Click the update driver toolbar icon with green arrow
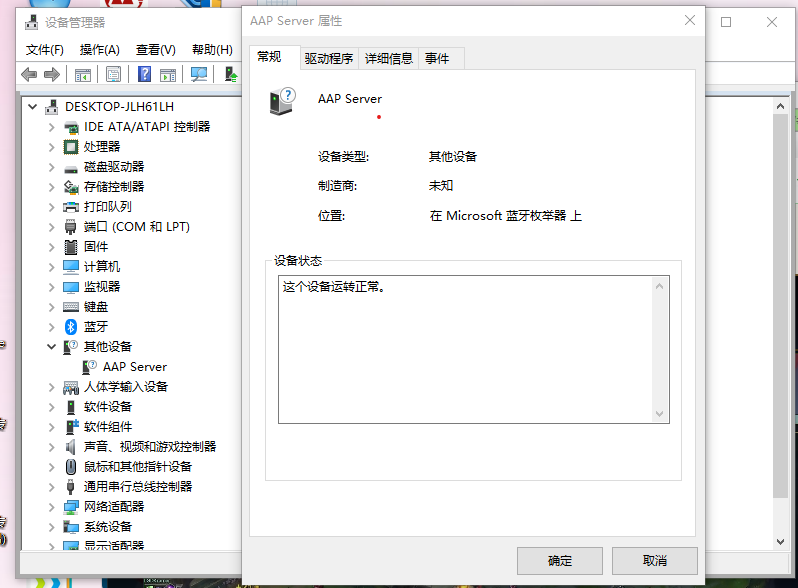The image size is (798, 588). tap(231, 74)
